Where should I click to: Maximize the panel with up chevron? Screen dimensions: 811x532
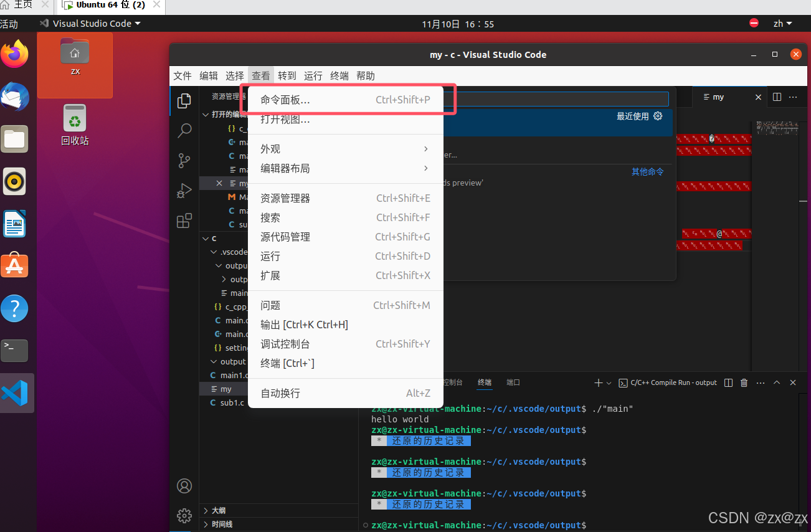pos(777,382)
